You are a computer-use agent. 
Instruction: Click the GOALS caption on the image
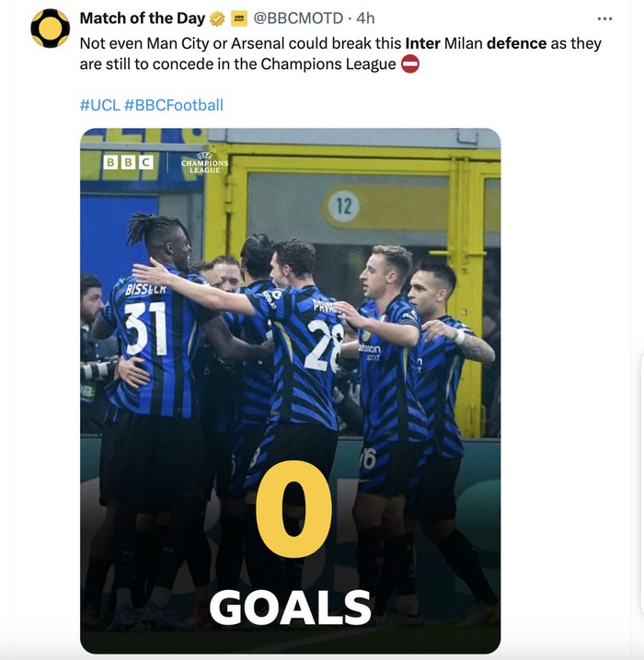(x=290, y=608)
